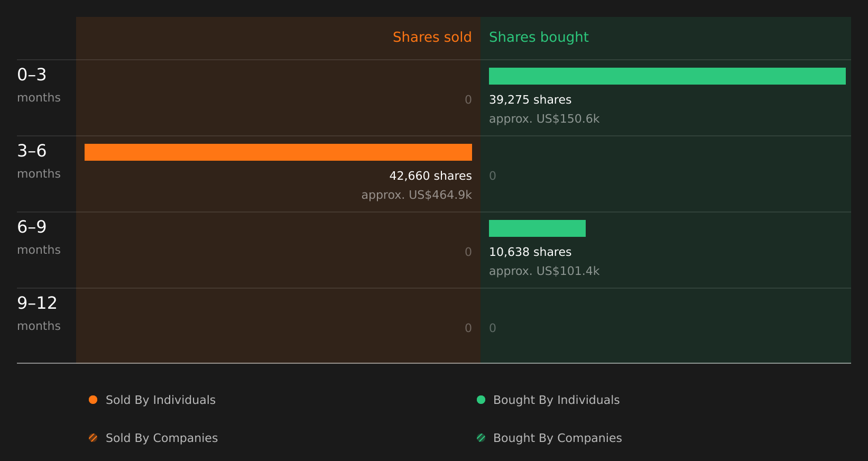Click the orange Sold By Individuals legend dot
Viewport: 868px width, 461px height.
[93, 400]
